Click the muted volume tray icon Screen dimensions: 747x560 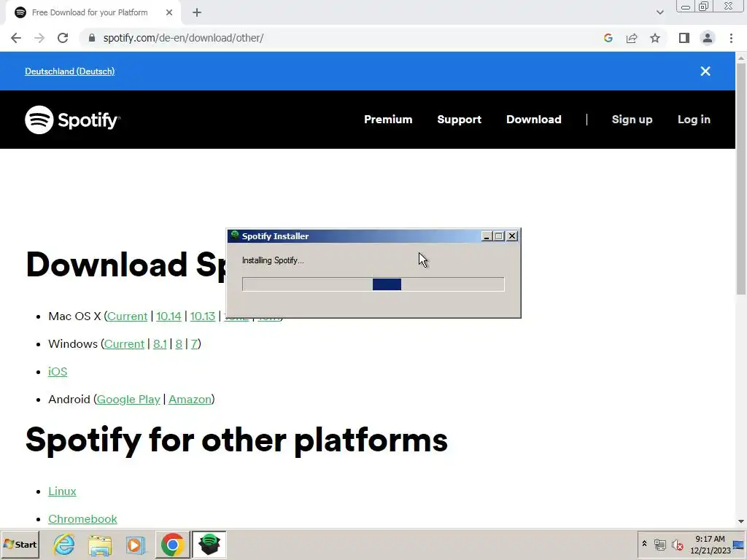(x=678, y=544)
